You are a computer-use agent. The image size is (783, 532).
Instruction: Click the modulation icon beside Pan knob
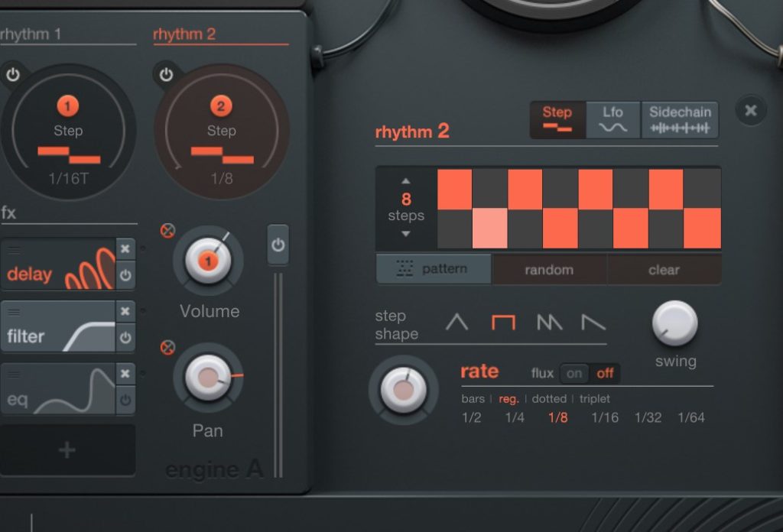pyautogui.click(x=167, y=349)
